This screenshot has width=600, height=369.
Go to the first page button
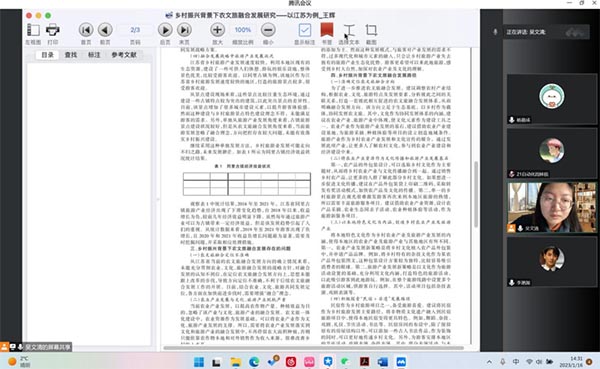86,30
